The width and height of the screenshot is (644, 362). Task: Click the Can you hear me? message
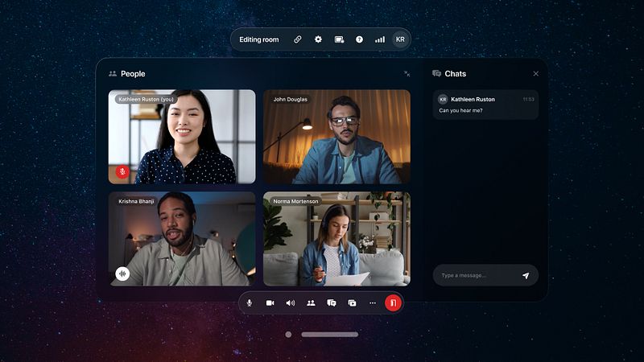point(460,110)
